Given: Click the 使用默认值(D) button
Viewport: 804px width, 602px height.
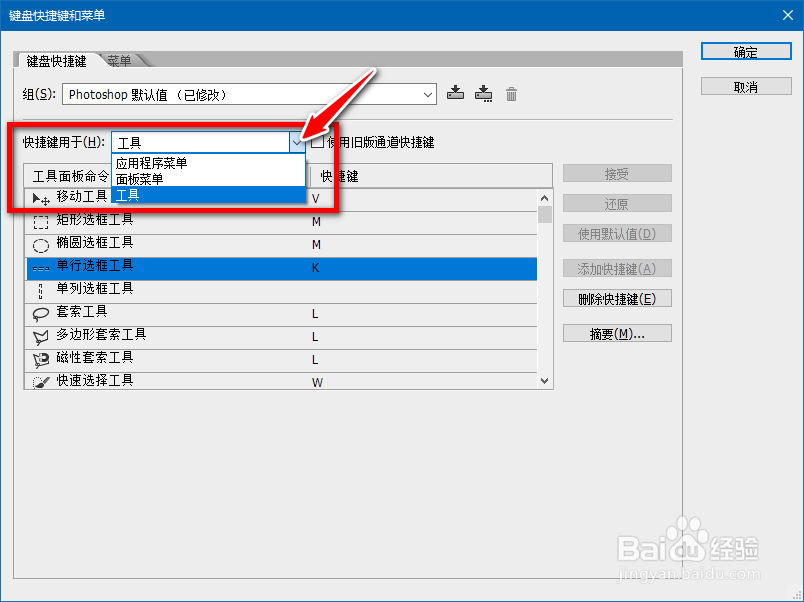Looking at the screenshot, I should coord(617,234).
